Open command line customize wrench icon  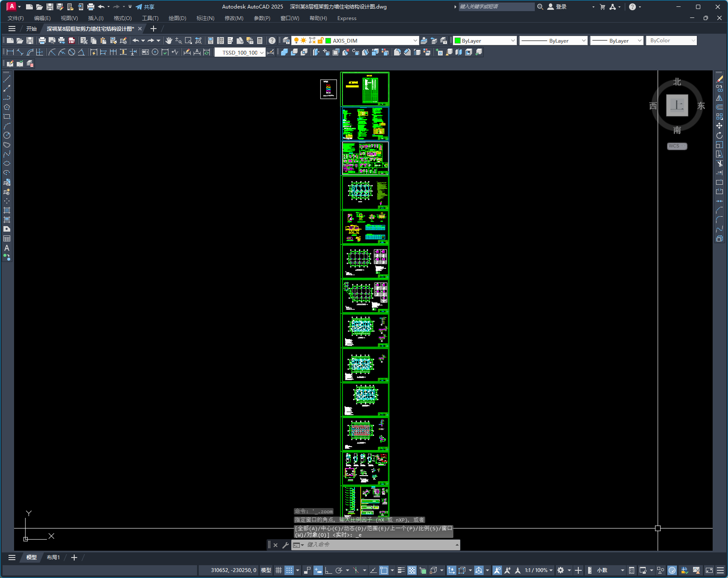point(285,545)
